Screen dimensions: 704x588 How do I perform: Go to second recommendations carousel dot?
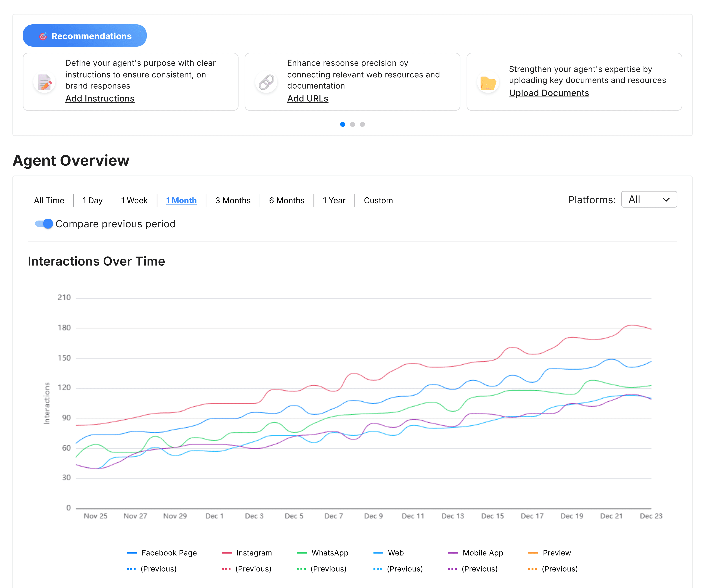click(352, 124)
